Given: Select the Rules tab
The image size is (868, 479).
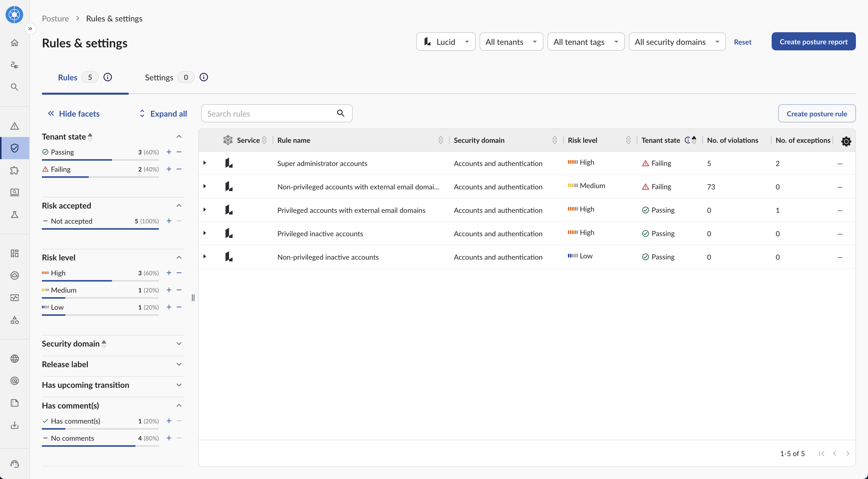Looking at the screenshot, I should tap(68, 77).
